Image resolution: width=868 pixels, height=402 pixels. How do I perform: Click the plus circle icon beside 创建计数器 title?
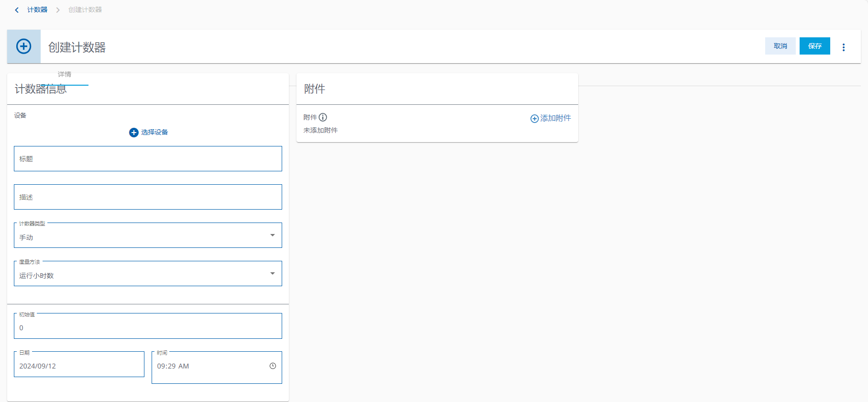[x=24, y=46]
